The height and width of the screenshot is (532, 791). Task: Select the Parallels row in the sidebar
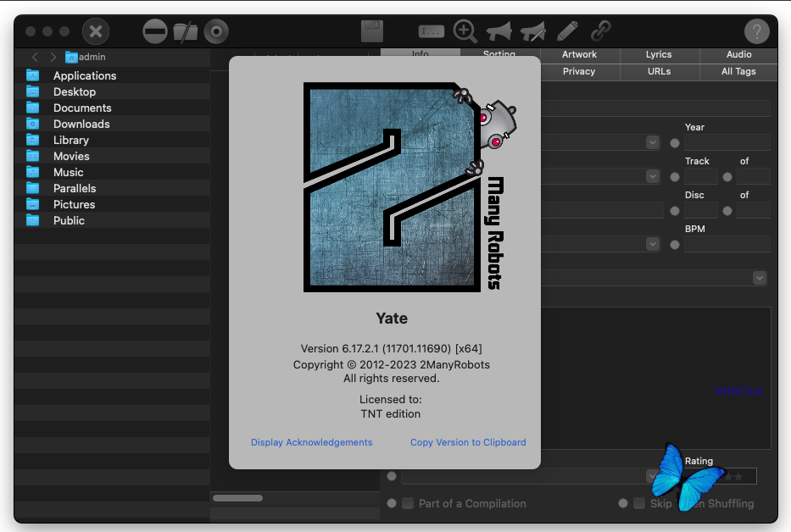click(112, 188)
